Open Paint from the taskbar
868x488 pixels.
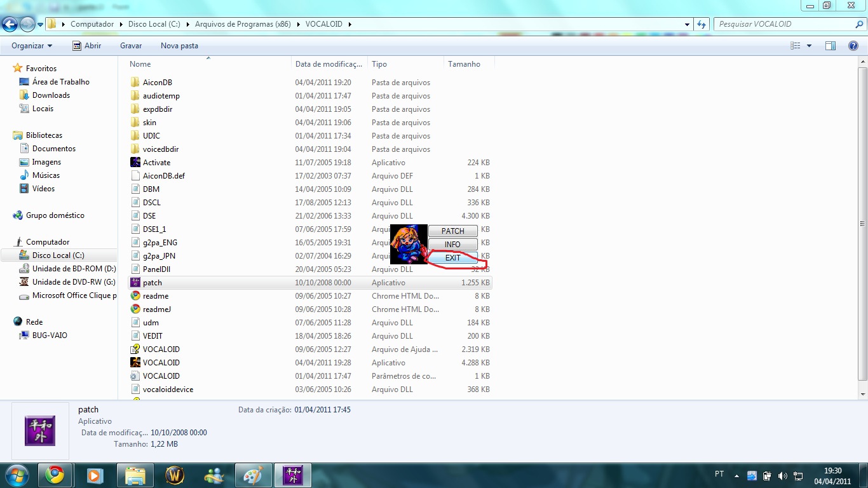(253, 475)
